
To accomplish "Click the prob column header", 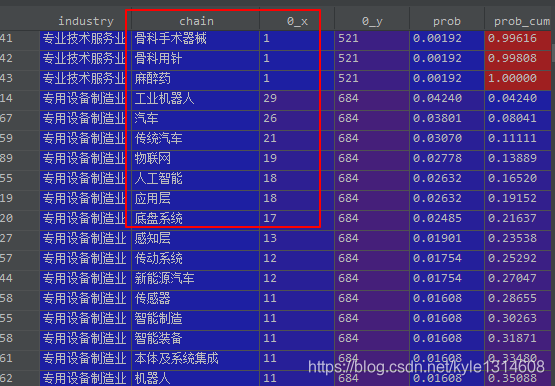I will (x=447, y=21).
